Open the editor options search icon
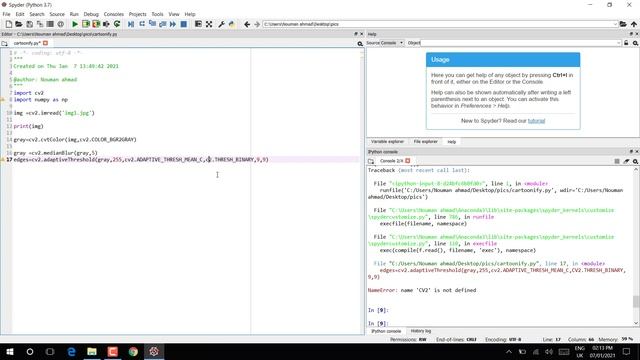Screen dimensions: 640x360 [x=360, y=43]
